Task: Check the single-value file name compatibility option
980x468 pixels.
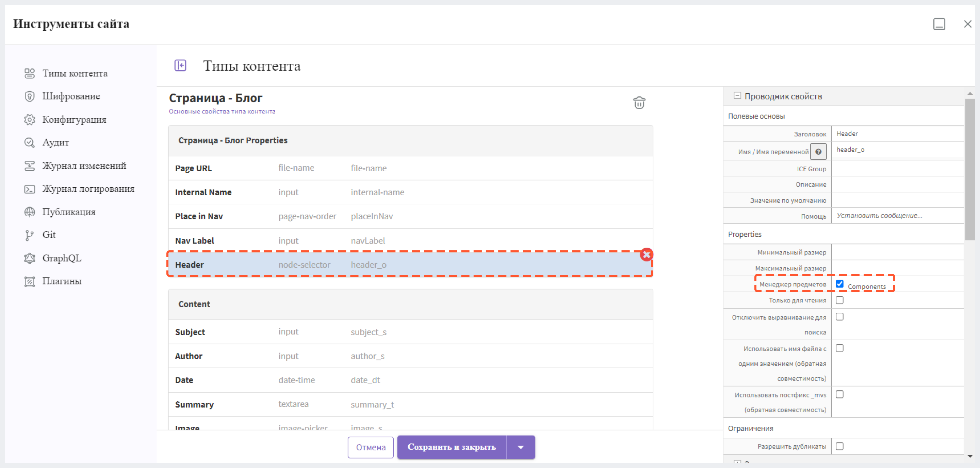Action: pos(839,348)
